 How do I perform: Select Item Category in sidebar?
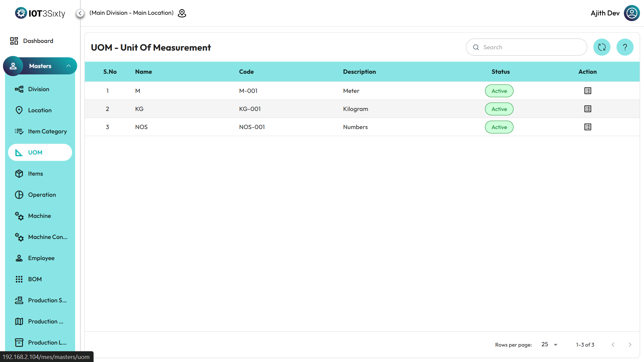[47, 131]
